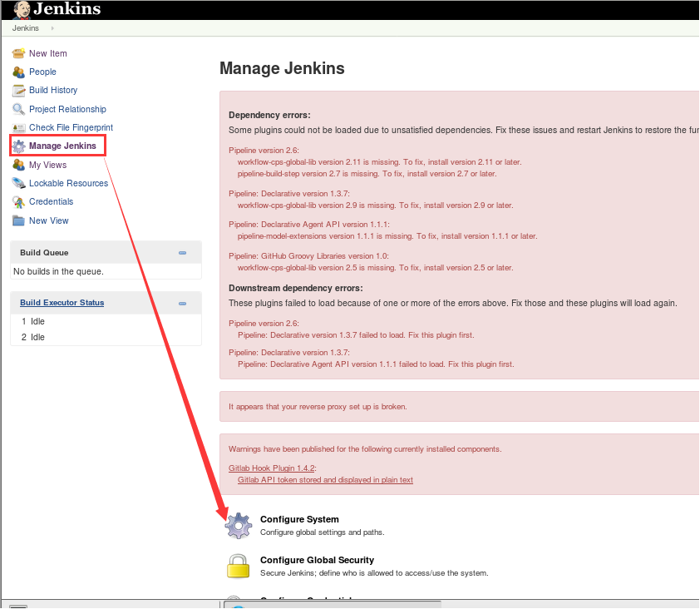Click the Check File Fingerprint icon
Image resolution: width=700 pixels, height=609 pixels.
[18, 128]
